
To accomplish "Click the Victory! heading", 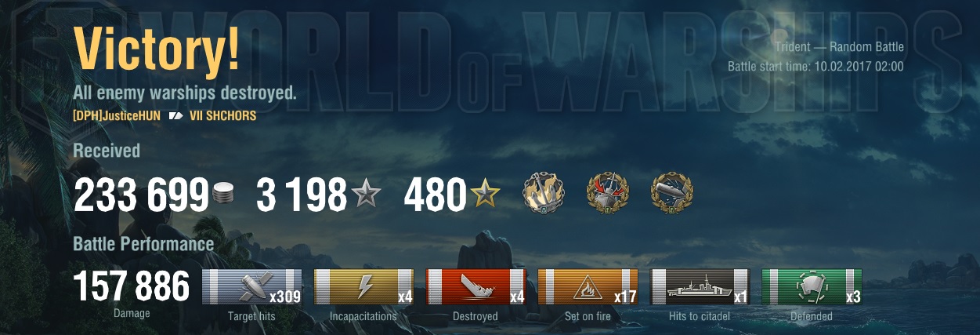I will coord(157,49).
